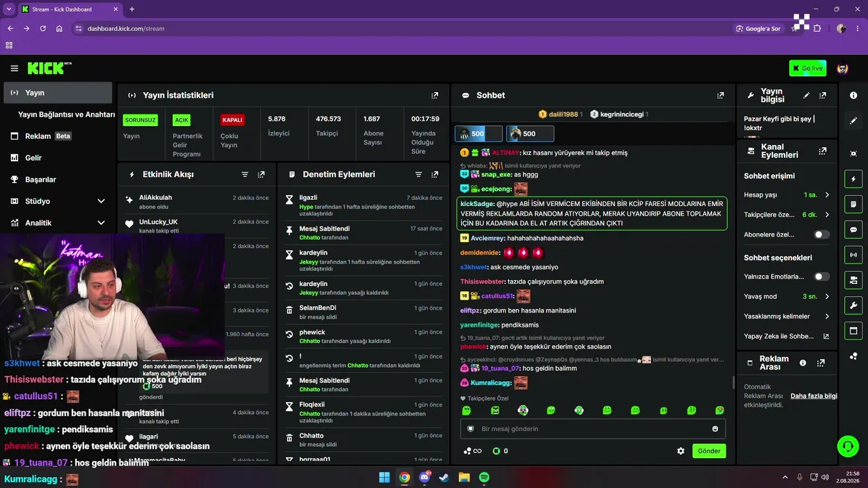Open Gelir in sidebar
The height and width of the screenshot is (488, 868).
58,158
